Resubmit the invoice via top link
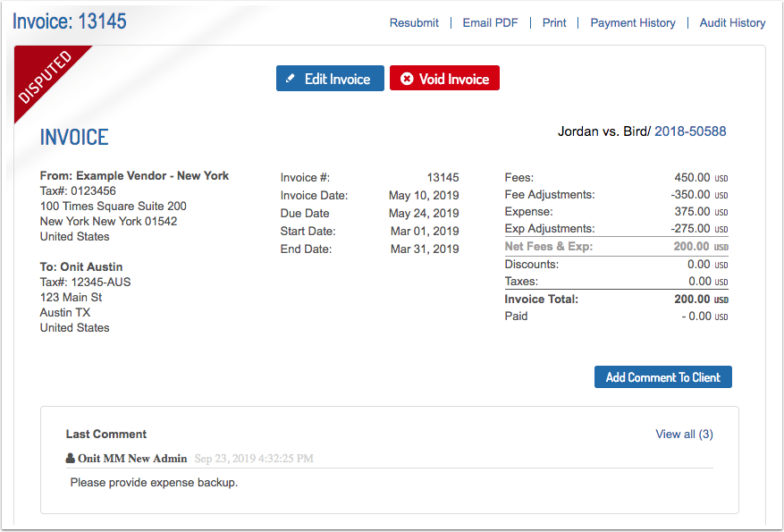784x532 pixels. coord(414,23)
